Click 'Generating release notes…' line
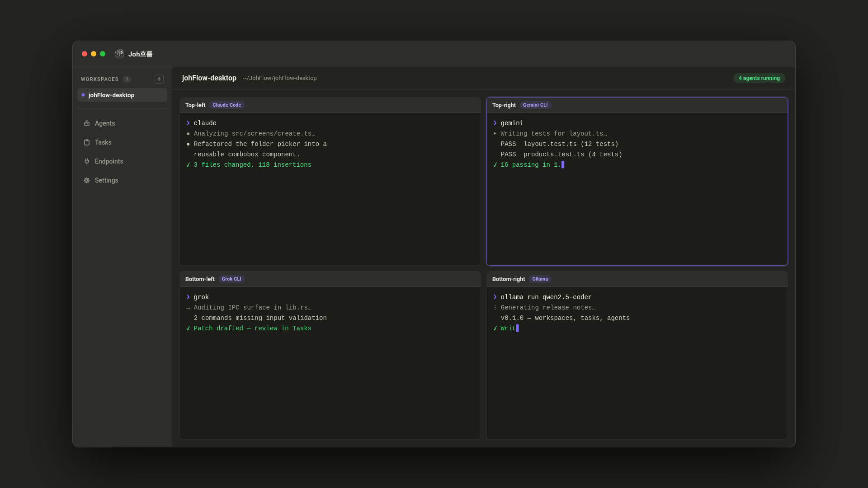The height and width of the screenshot is (488, 868). coord(548,308)
